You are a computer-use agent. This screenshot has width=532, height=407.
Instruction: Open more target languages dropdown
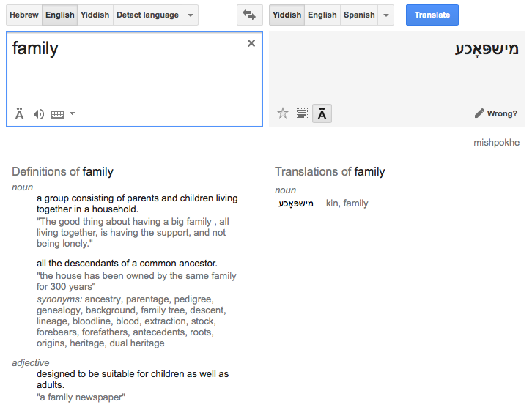pyautogui.click(x=385, y=15)
